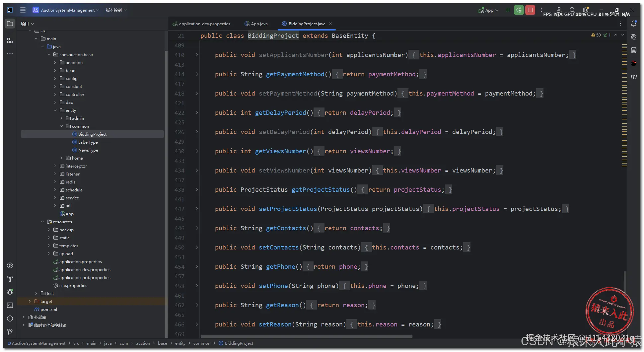Expand the folded setApplicantsNumber method
Viewport: 644px width, 352px height.
pyautogui.click(x=197, y=55)
